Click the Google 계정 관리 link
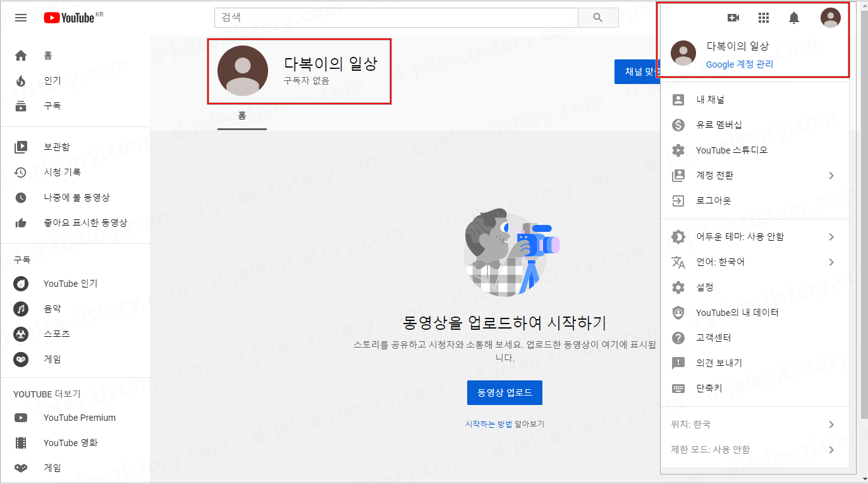 click(x=740, y=64)
